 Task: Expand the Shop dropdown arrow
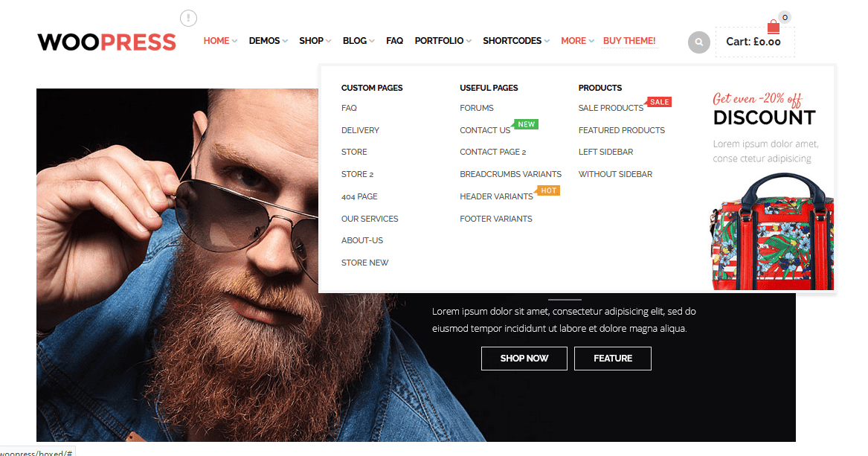click(x=329, y=41)
